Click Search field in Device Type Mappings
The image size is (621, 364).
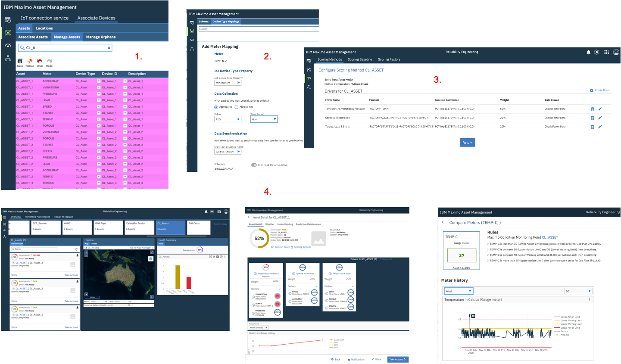(259, 29)
